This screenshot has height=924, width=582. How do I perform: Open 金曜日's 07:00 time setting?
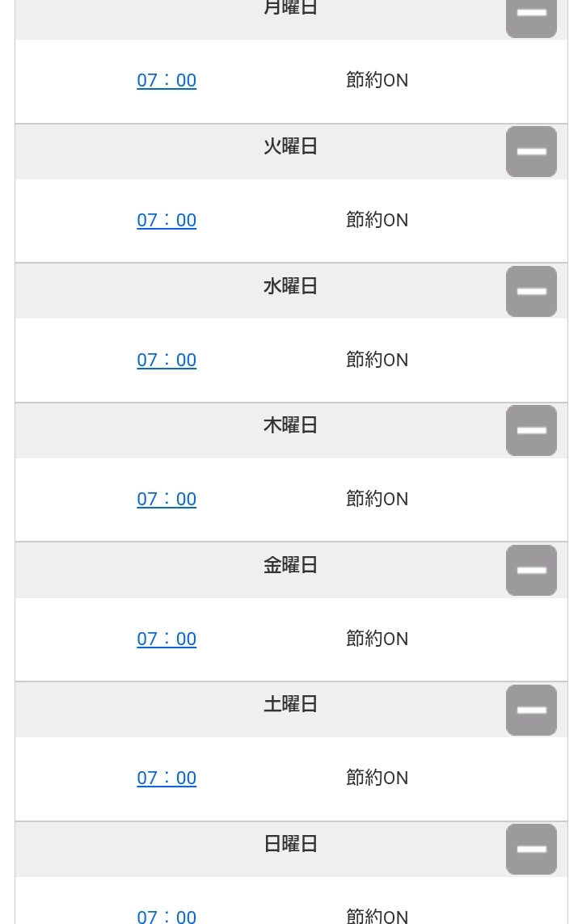coord(167,639)
